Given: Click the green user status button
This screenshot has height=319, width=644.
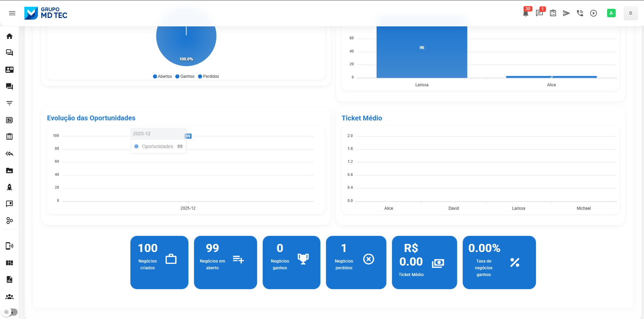Looking at the screenshot, I should pos(611,13).
